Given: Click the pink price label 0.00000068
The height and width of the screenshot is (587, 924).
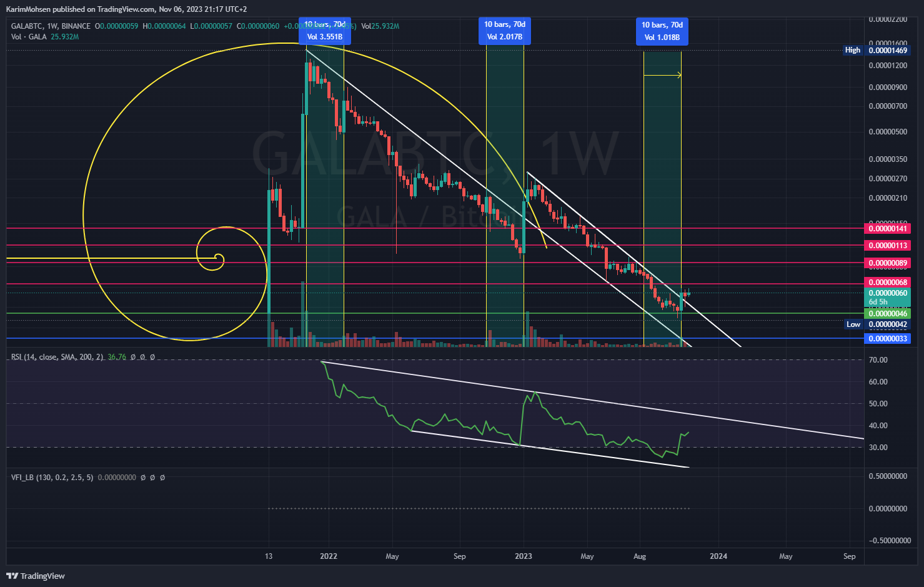Looking at the screenshot, I should (x=888, y=283).
